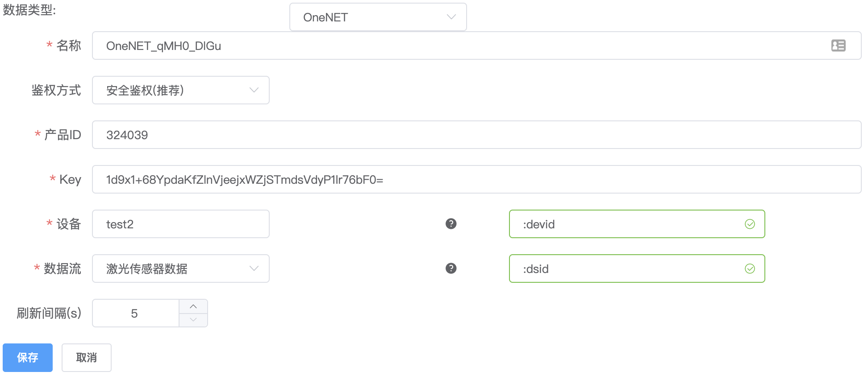868x380 pixels.
Task: Open the 激光传感器数据 data stream dropdown
Action: 181,268
